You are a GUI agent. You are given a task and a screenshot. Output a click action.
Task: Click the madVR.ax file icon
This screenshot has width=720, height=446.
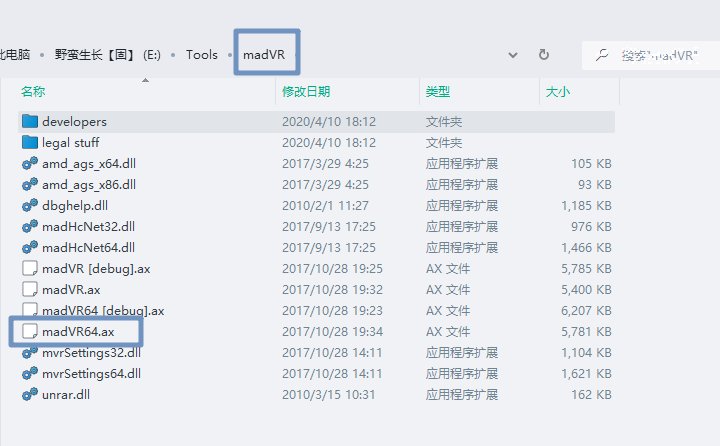(30, 289)
